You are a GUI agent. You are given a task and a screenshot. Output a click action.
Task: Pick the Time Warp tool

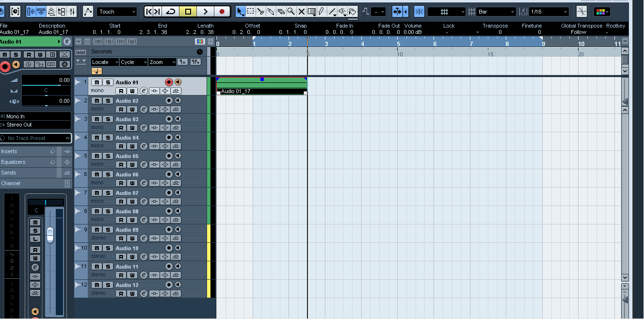pyautogui.click(x=311, y=12)
